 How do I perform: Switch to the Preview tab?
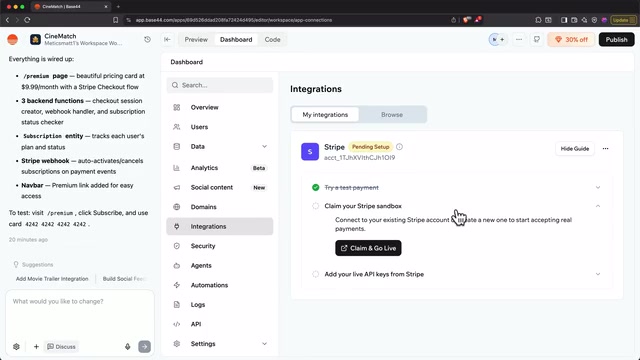pos(196,40)
